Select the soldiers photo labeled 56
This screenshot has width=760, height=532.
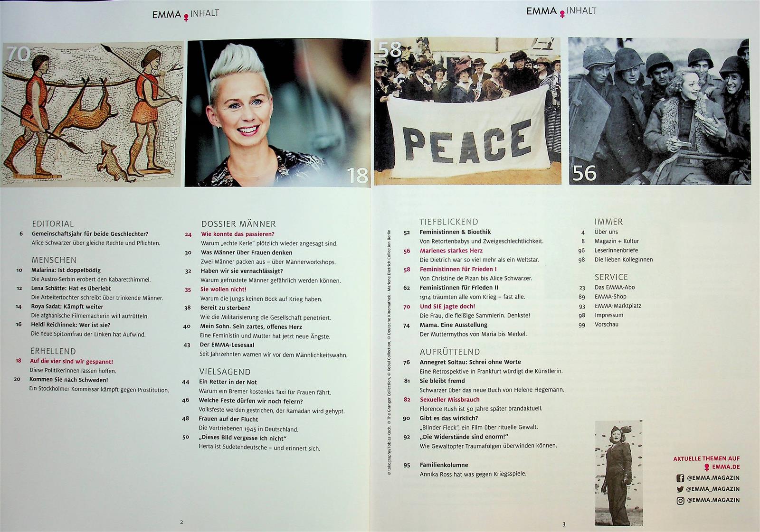point(660,111)
